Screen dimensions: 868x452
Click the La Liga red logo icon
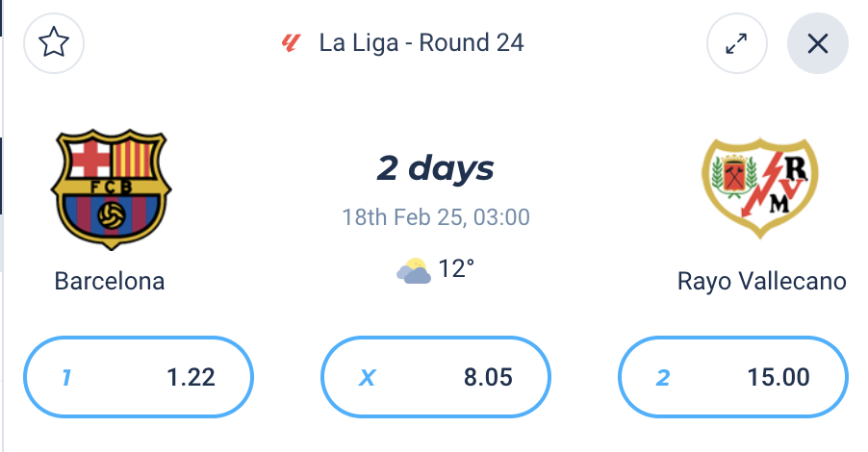click(x=291, y=43)
